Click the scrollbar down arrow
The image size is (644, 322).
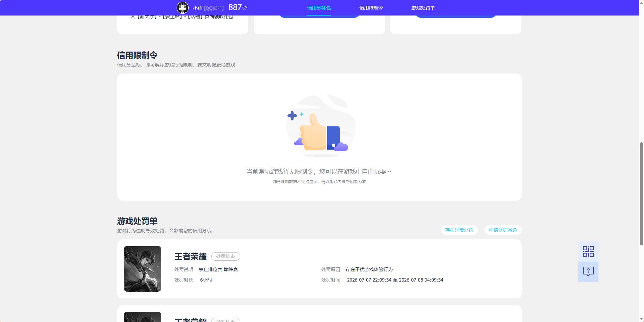pyautogui.click(x=641, y=319)
